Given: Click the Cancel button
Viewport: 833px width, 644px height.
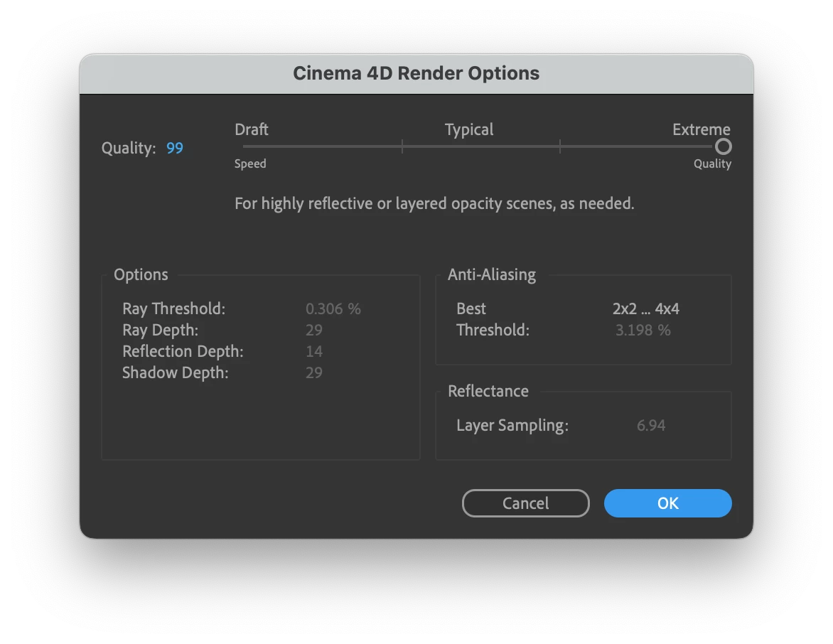Looking at the screenshot, I should pyautogui.click(x=526, y=503).
